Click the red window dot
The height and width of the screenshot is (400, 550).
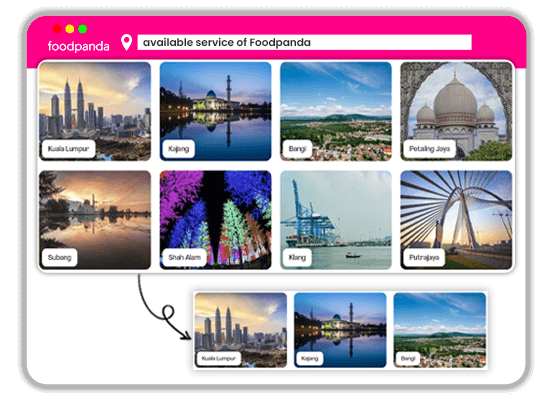(x=57, y=29)
